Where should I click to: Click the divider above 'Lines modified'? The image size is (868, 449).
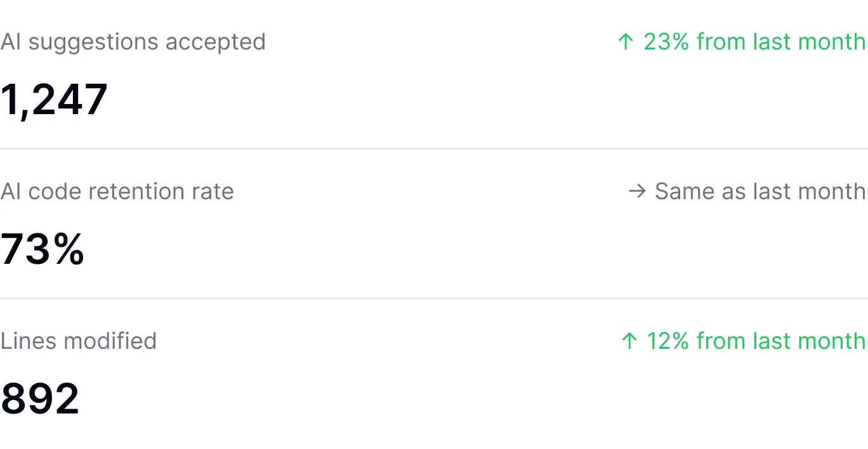click(x=434, y=299)
